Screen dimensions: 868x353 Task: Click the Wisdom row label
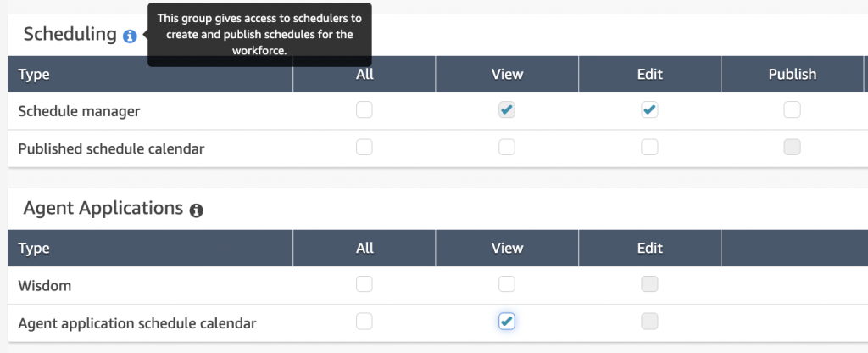pyautogui.click(x=45, y=286)
